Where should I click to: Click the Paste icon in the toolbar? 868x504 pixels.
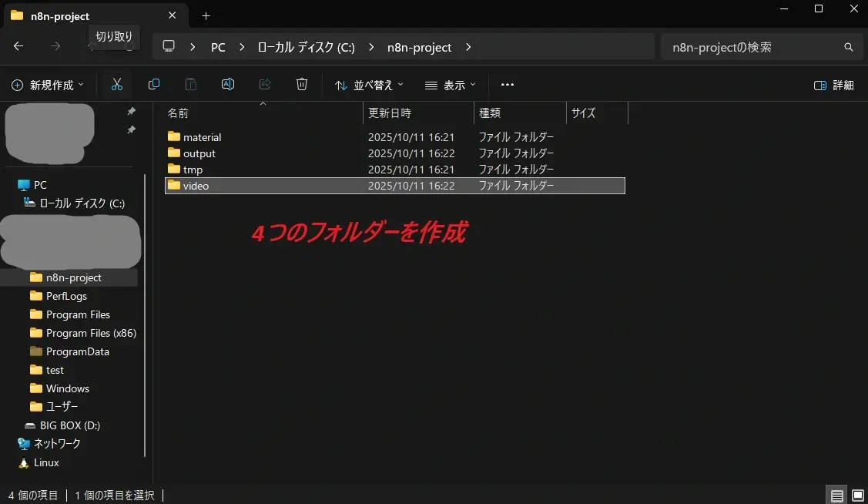coord(190,84)
